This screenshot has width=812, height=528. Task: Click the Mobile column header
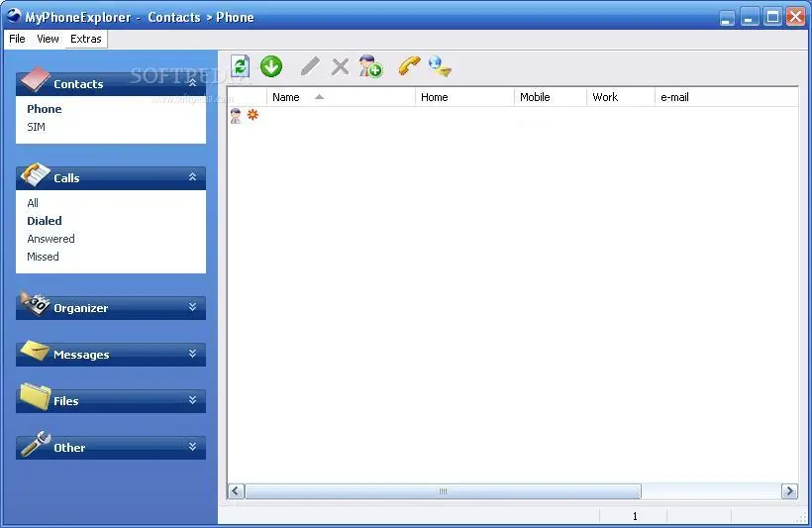[551, 97]
